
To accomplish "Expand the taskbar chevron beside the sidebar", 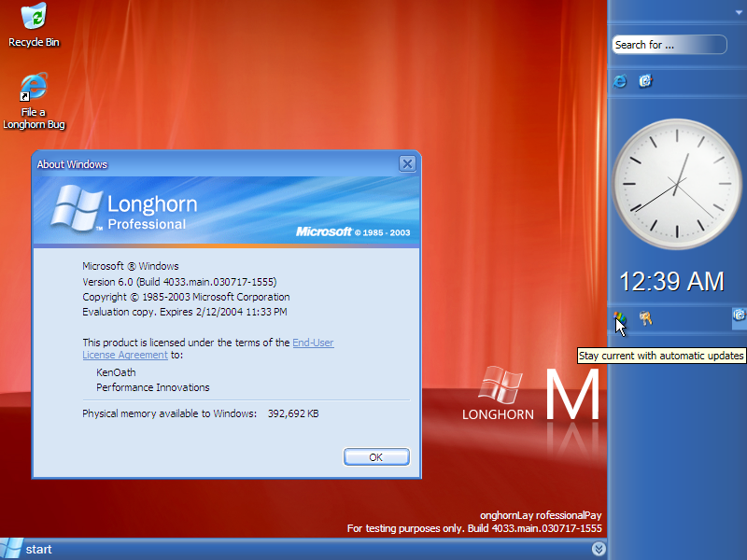I will pos(599,549).
